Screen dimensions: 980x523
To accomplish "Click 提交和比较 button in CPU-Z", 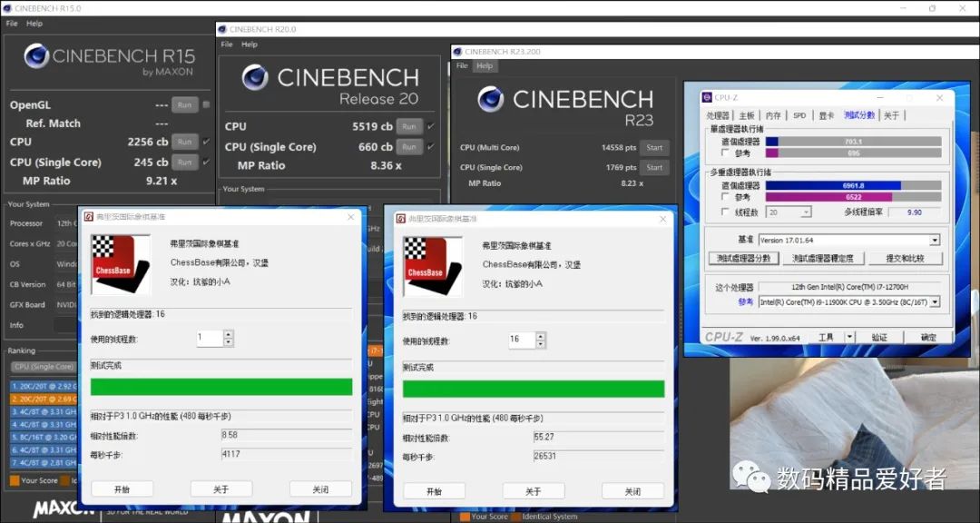I will coord(905,259).
